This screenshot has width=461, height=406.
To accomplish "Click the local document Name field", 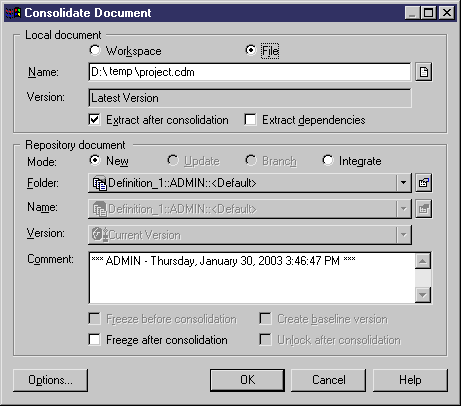I will coord(250,72).
